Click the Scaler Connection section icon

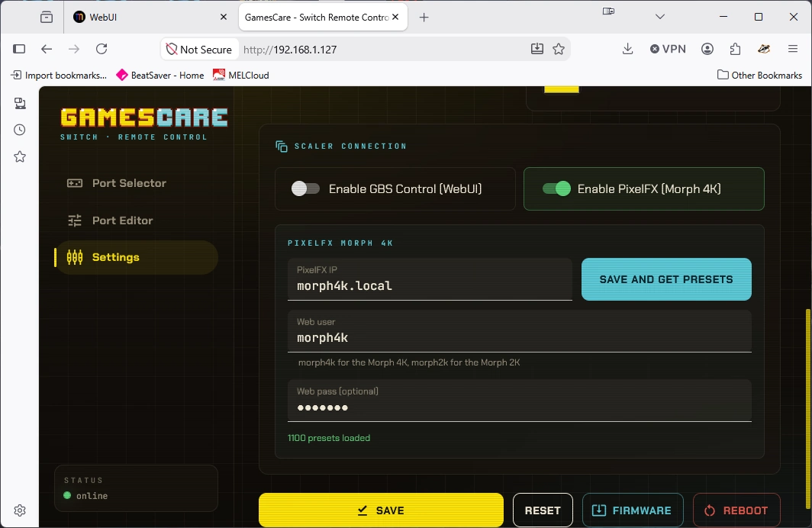(x=281, y=146)
